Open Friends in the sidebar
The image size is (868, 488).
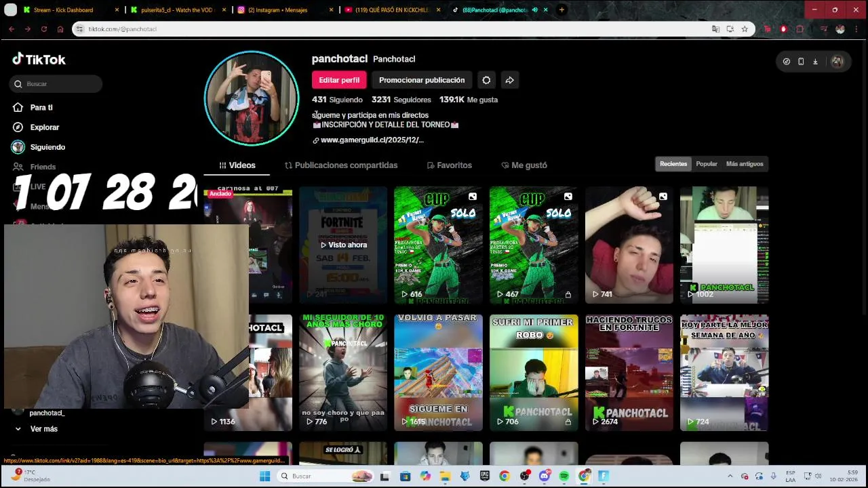point(34,167)
